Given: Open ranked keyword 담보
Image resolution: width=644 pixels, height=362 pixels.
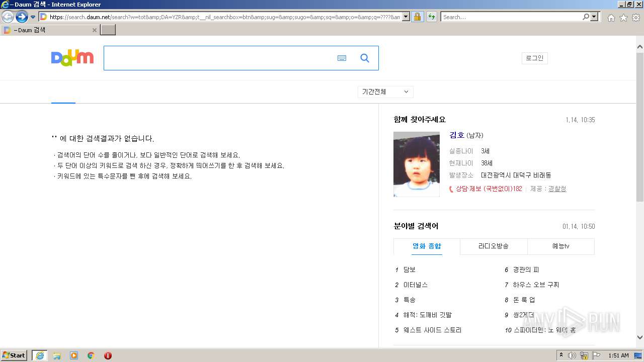Looking at the screenshot, I should [410, 270].
